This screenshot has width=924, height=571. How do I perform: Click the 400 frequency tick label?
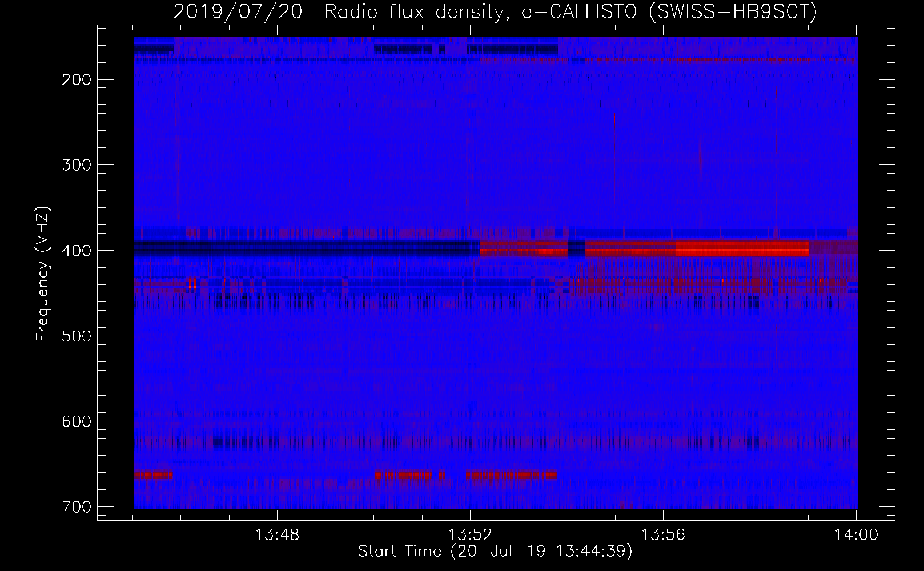(76, 251)
